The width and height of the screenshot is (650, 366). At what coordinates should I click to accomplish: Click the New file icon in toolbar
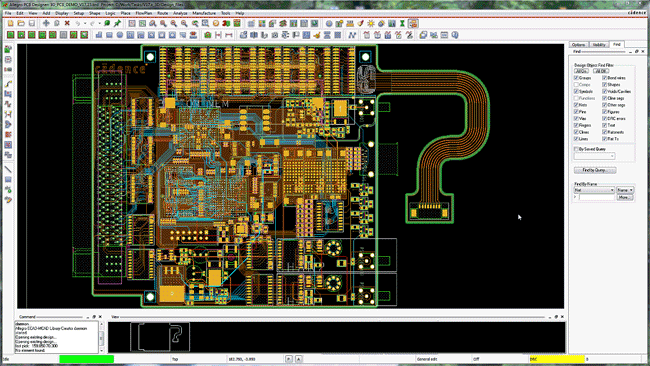[x=11, y=24]
